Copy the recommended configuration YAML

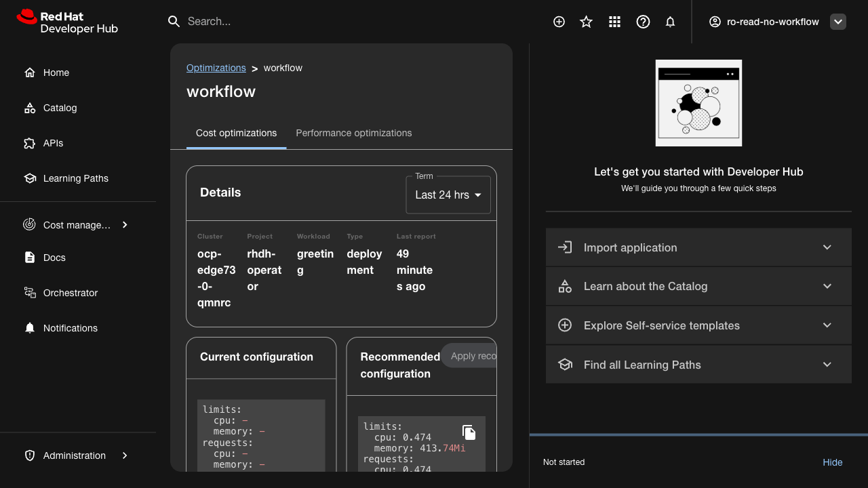pyautogui.click(x=469, y=432)
